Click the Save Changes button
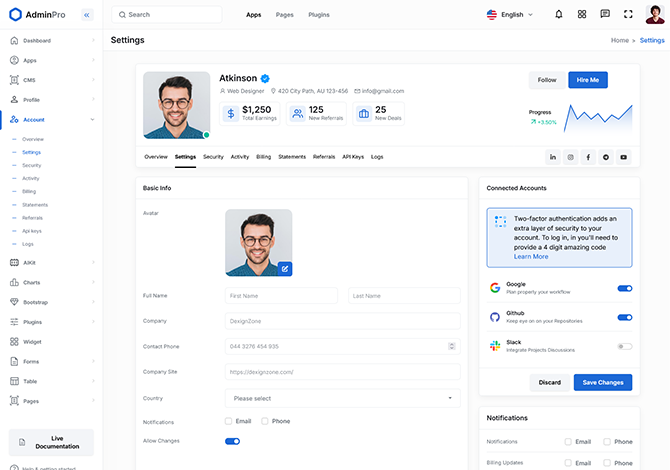Screen dimensions: 670x470 tap(602, 382)
